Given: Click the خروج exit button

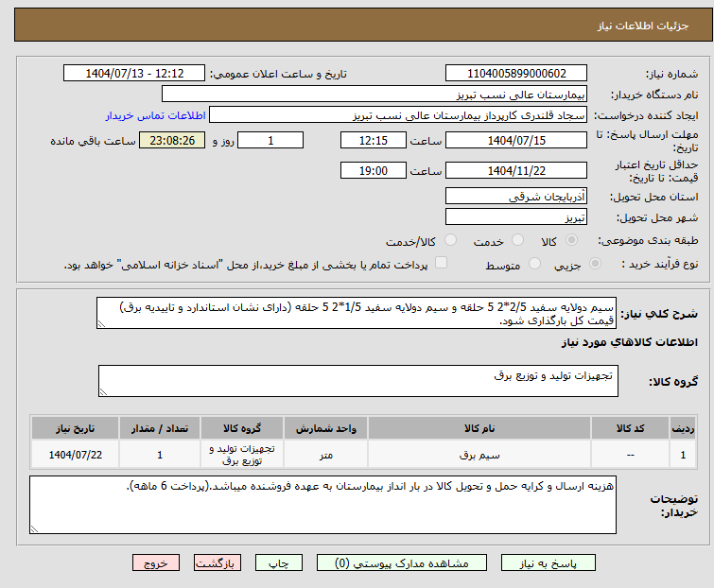Looking at the screenshot, I should coord(156,562).
